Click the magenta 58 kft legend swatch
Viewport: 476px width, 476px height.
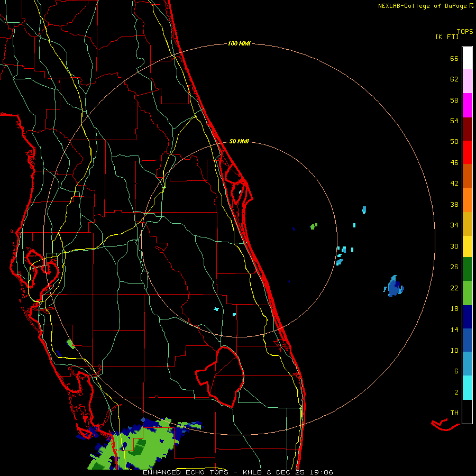click(x=467, y=105)
